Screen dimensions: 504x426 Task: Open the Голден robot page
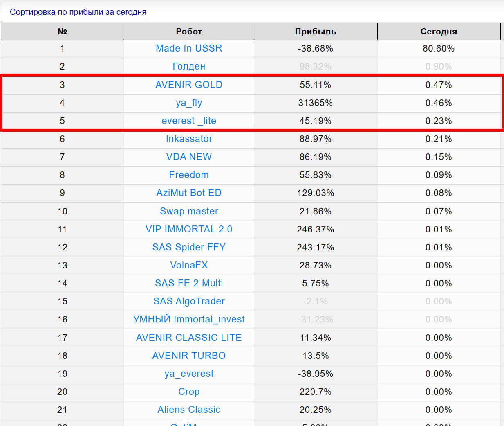189,66
